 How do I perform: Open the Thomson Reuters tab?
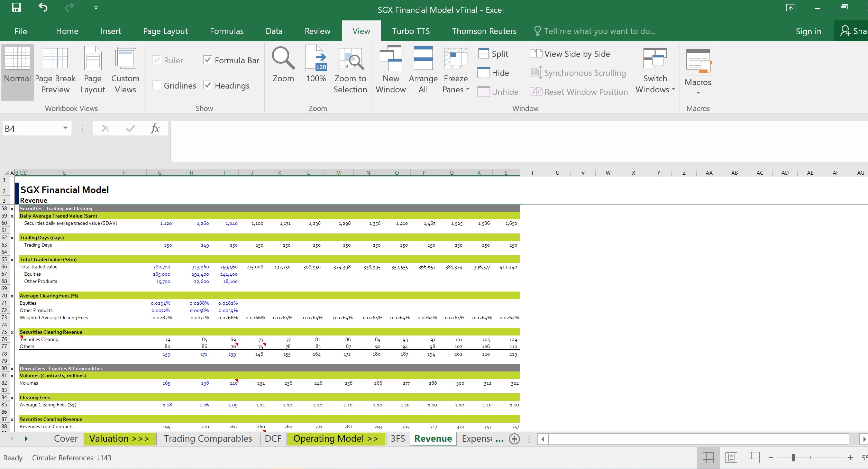pos(484,31)
